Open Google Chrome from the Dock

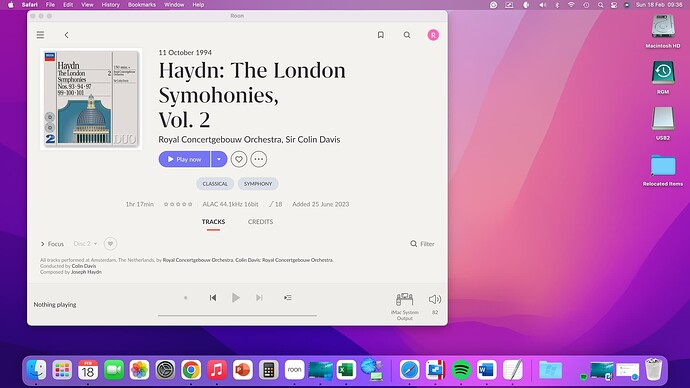pos(191,370)
